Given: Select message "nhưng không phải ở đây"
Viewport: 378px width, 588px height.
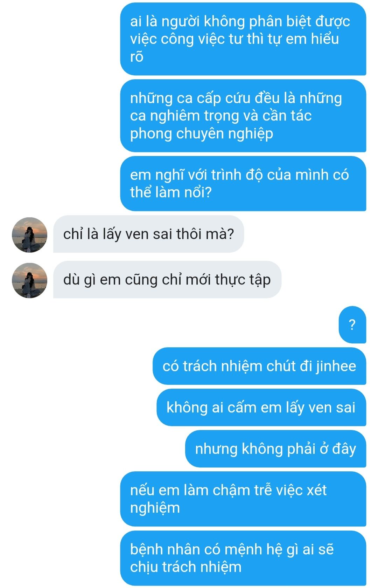Looking at the screenshot, I should pos(275,449).
